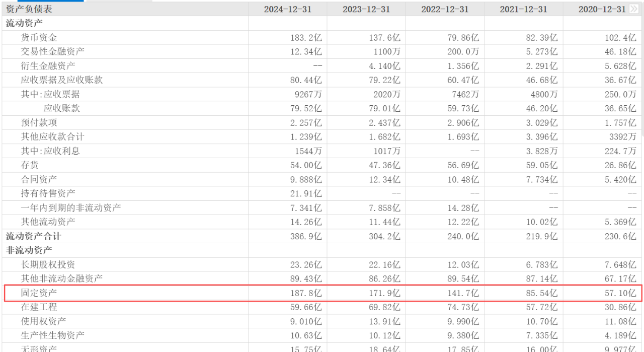Click the 合同资产 row label

pos(39,179)
